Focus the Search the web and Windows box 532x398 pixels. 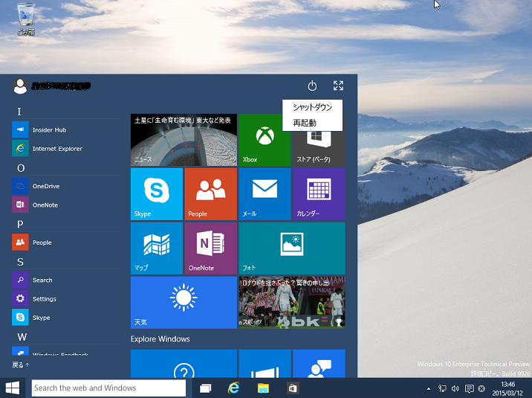pyautogui.click(x=108, y=388)
